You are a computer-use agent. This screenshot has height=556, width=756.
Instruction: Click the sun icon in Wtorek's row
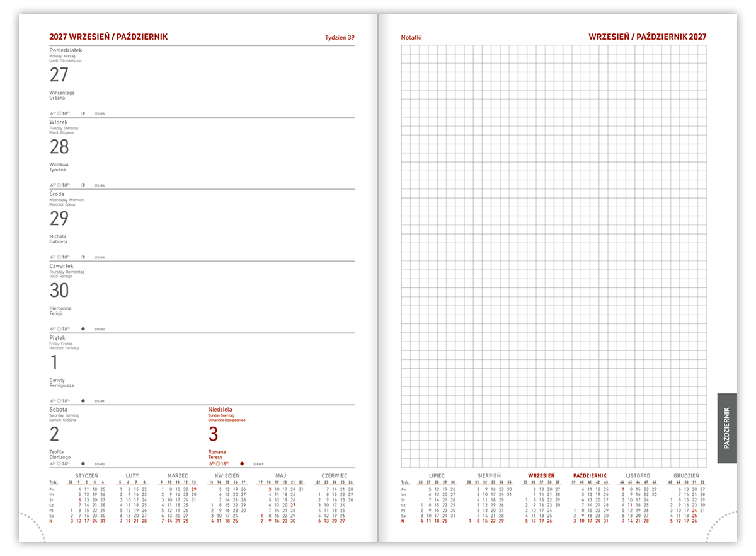59,185
